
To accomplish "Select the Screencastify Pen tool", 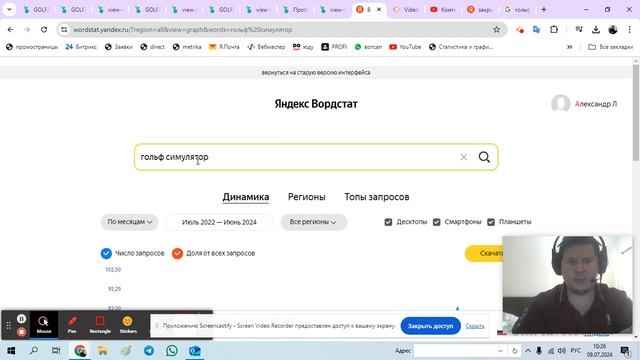I will click(x=72, y=325).
